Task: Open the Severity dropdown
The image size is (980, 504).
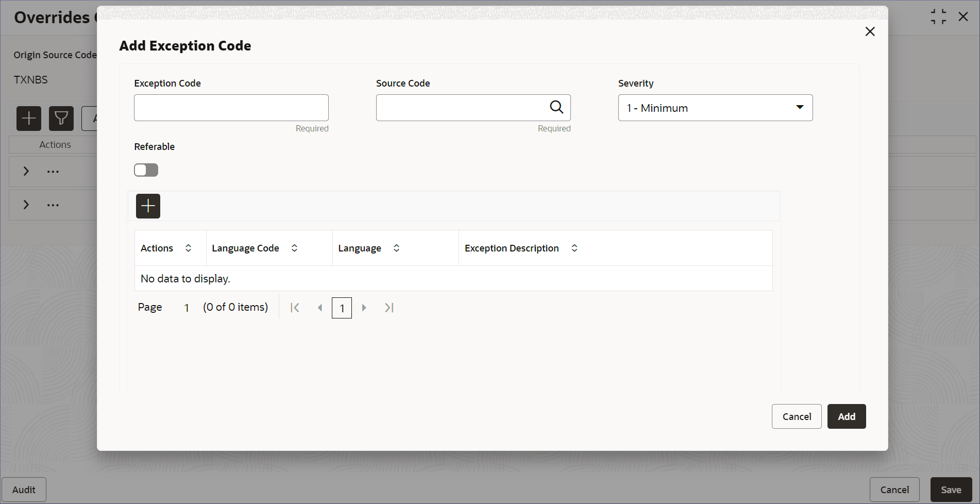Action: (715, 108)
